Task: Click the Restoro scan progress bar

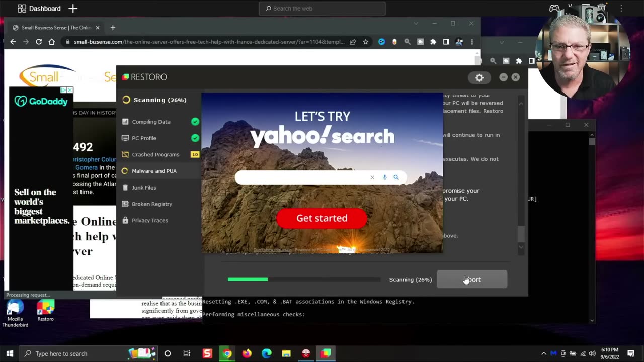Action: click(x=304, y=279)
